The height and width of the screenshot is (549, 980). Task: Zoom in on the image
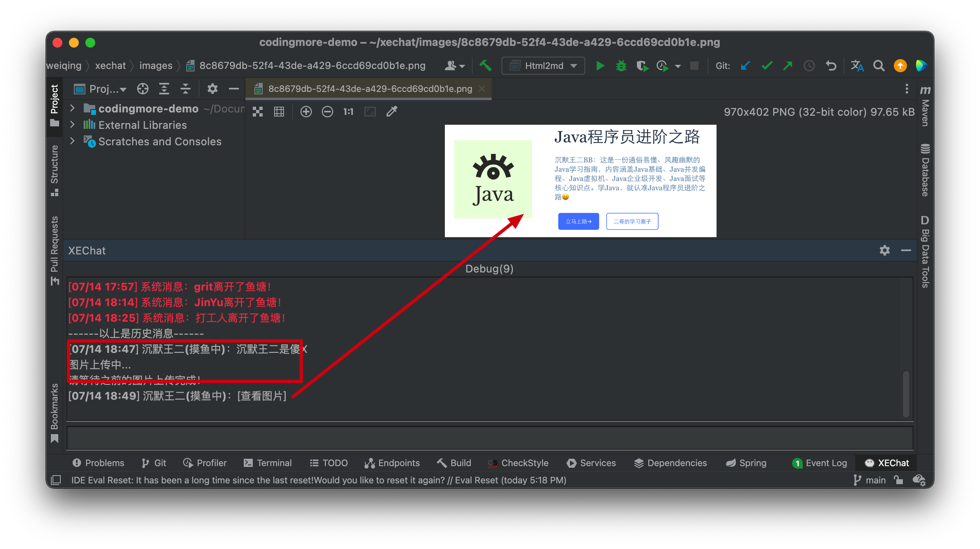click(306, 112)
